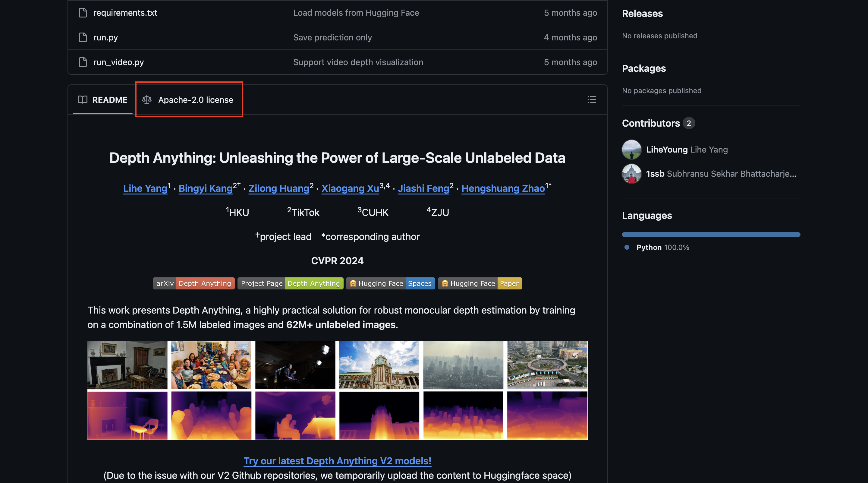This screenshot has width=868, height=483.
Task: Click the palace depth map image
Action: coord(379,415)
